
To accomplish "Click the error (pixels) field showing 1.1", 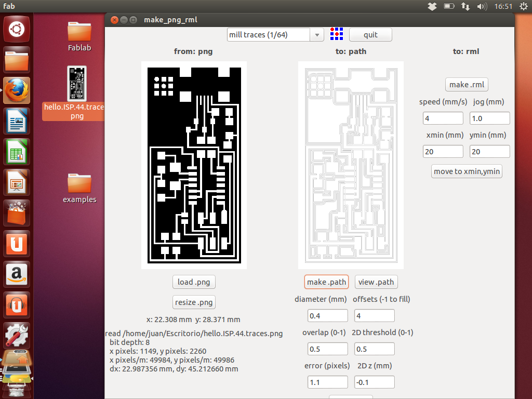I will point(328,382).
